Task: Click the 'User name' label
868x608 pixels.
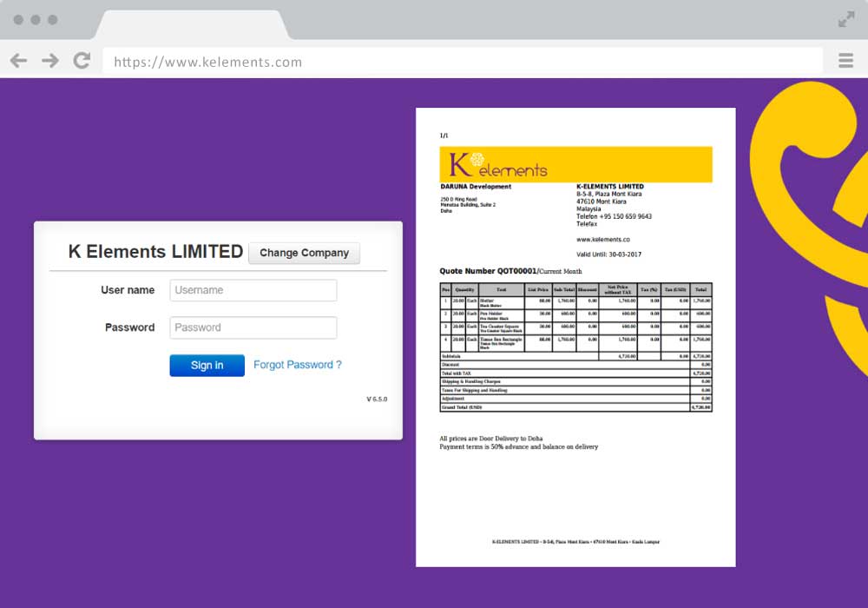Action: 128,290
